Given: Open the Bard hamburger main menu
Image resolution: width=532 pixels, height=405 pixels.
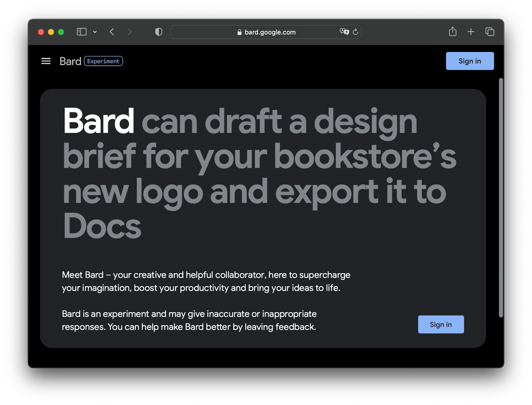Looking at the screenshot, I should [x=46, y=61].
